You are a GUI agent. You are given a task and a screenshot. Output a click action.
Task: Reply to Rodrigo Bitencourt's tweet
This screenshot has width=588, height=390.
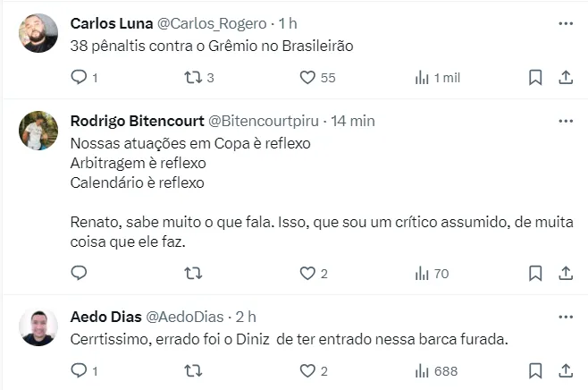pyautogui.click(x=79, y=273)
